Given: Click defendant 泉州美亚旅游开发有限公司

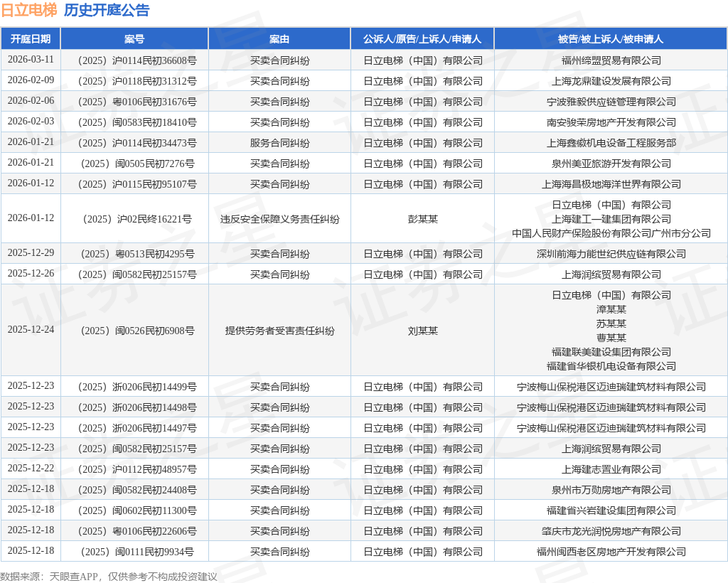Looking at the screenshot, I should pos(611,164).
